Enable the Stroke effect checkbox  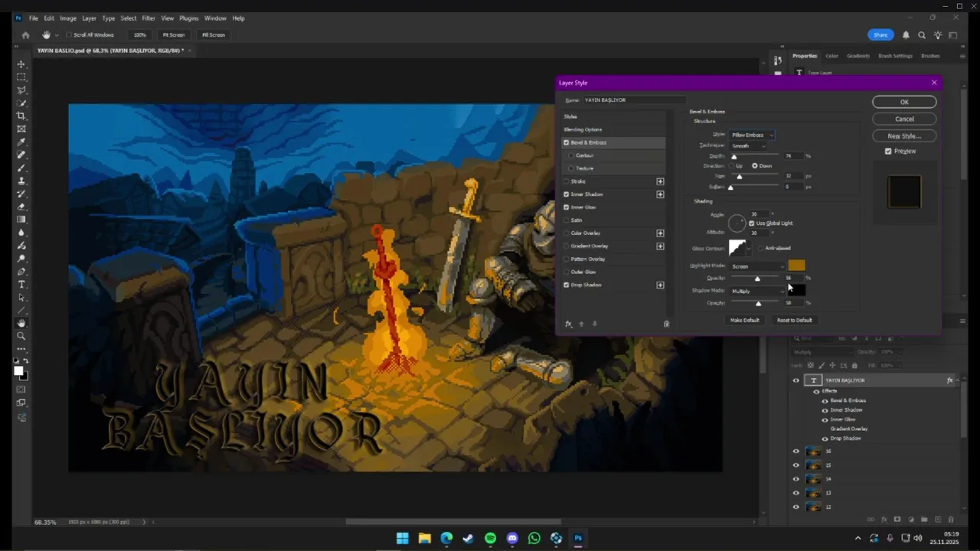[x=567, y=181]
